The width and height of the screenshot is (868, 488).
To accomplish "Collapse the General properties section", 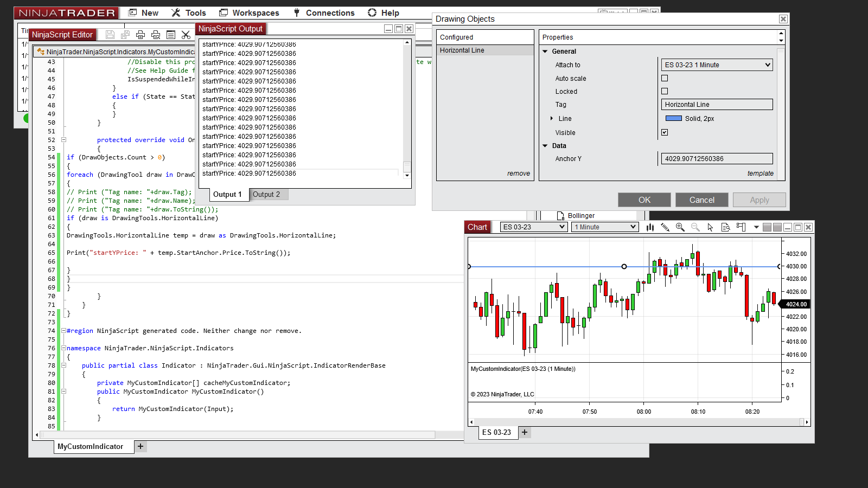I will tap(545, 52).
